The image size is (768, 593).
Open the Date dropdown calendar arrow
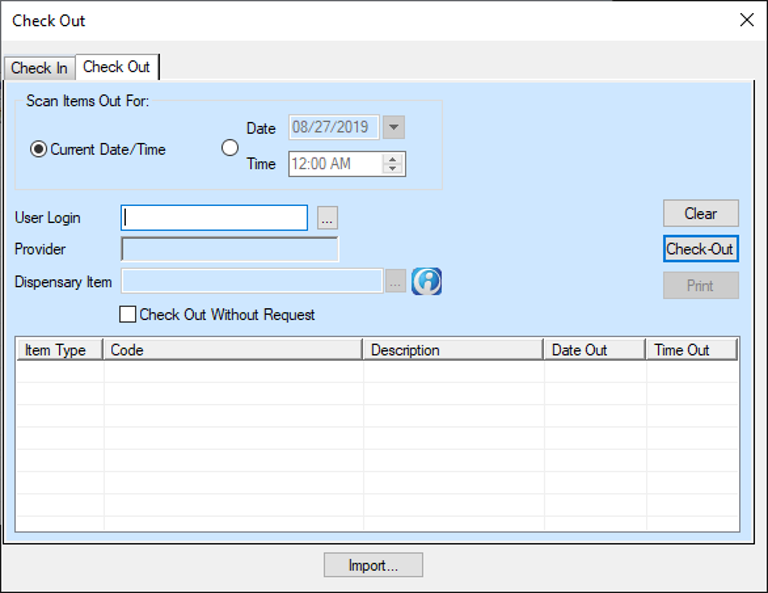point(394,128)
